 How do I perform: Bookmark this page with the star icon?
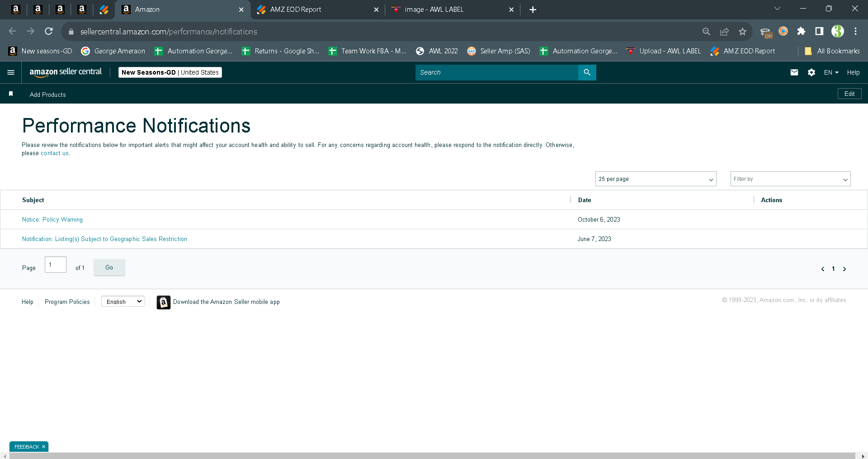coord(742,31)
